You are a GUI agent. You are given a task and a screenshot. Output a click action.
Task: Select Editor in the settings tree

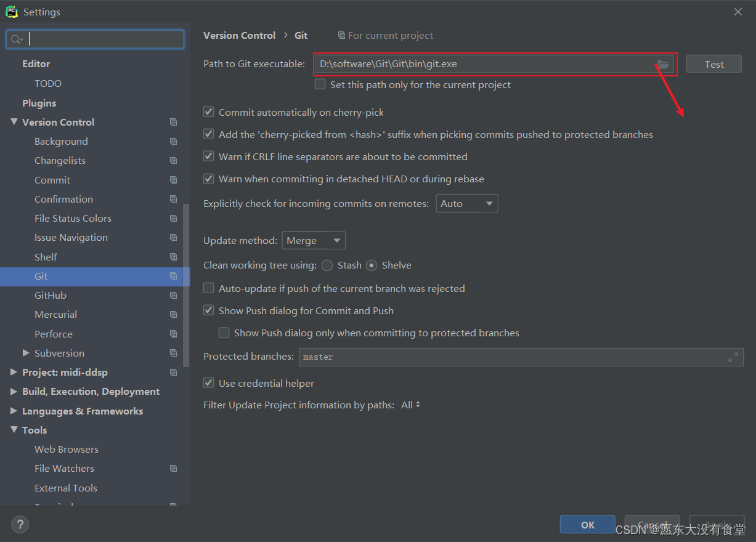point(36,63)
